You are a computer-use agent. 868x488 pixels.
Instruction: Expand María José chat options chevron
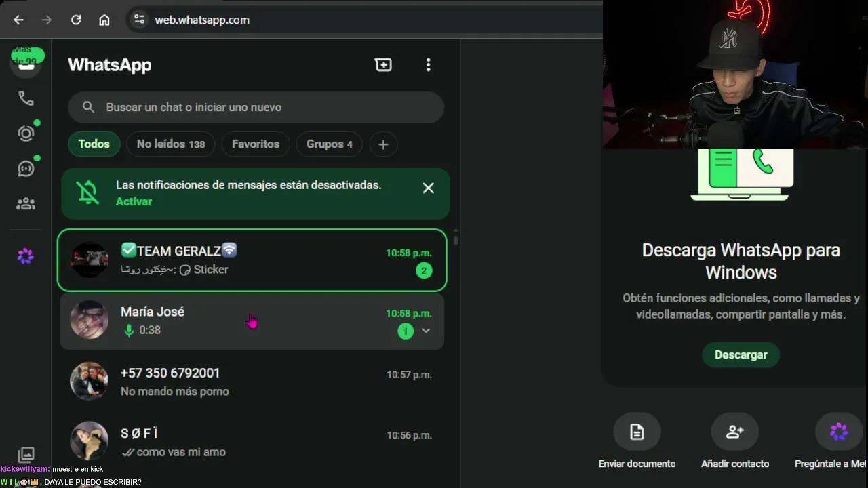coord(426,331)
